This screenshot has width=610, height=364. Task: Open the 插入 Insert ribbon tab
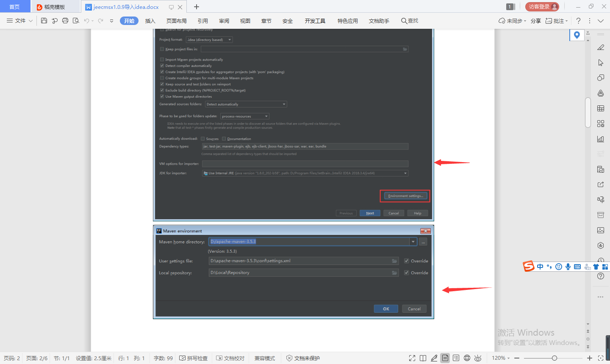tap(150, 21)
